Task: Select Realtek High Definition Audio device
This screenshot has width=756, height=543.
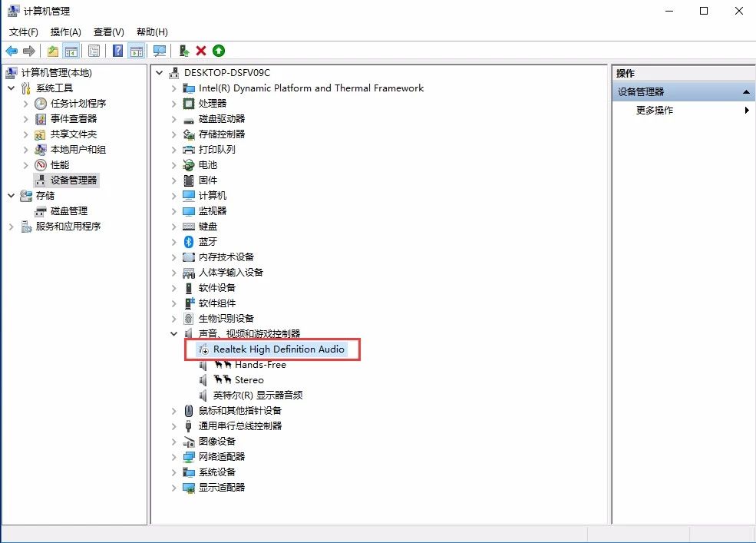Action: coord(279,349)
